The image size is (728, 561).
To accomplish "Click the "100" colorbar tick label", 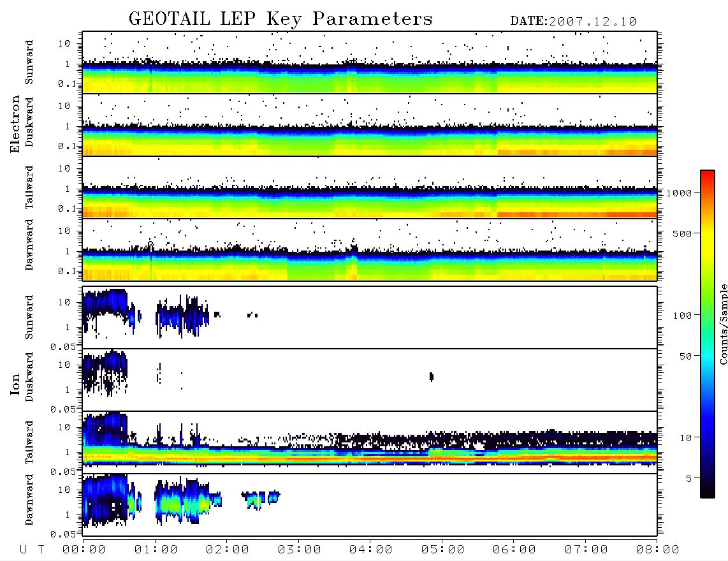I will 682,316.
